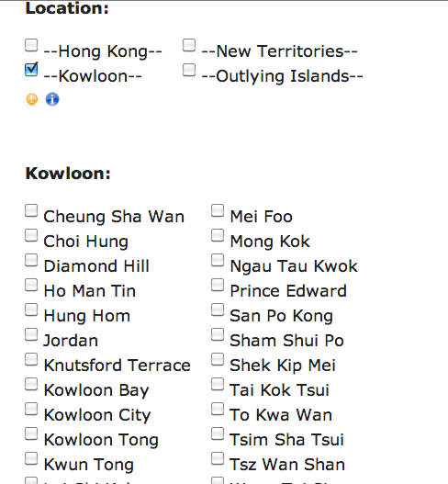Tick the Kwun Tong checkbox

31,458
